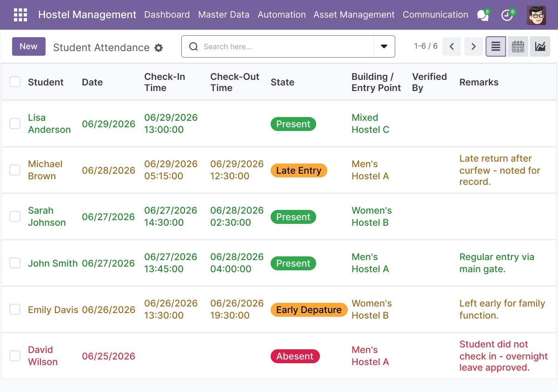
Task: Open the Emily Davis student name
Action: (x=53, y=310)
